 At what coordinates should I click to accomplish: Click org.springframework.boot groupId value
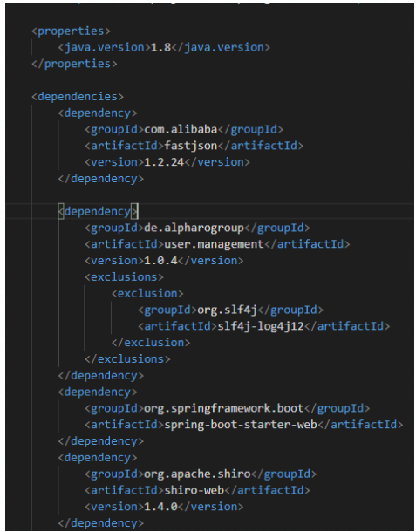click(x=224, y=408)
